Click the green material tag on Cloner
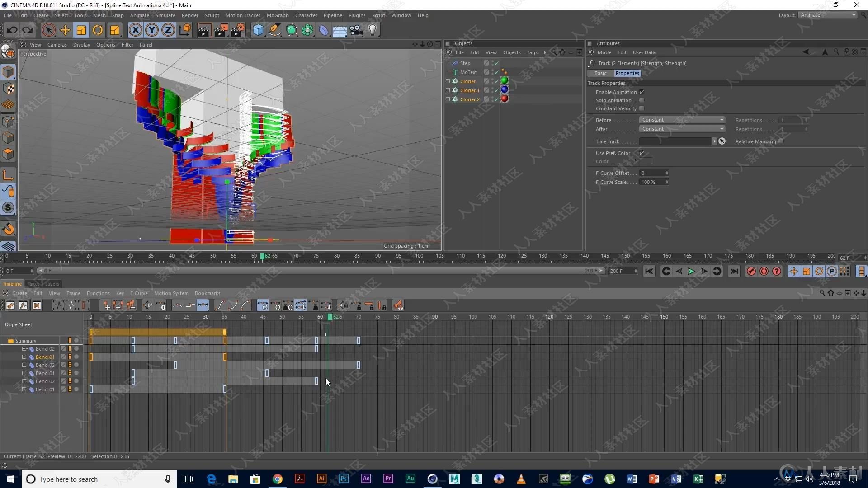This screenshot has height=488, width=868. [505, 81]
